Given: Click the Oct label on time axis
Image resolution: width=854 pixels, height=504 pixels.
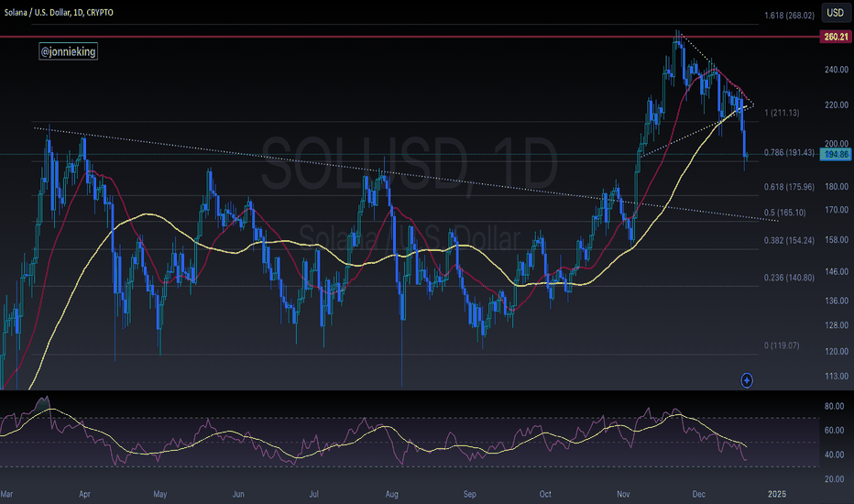Looking at the screenshot, I should (x=545, y=494).
